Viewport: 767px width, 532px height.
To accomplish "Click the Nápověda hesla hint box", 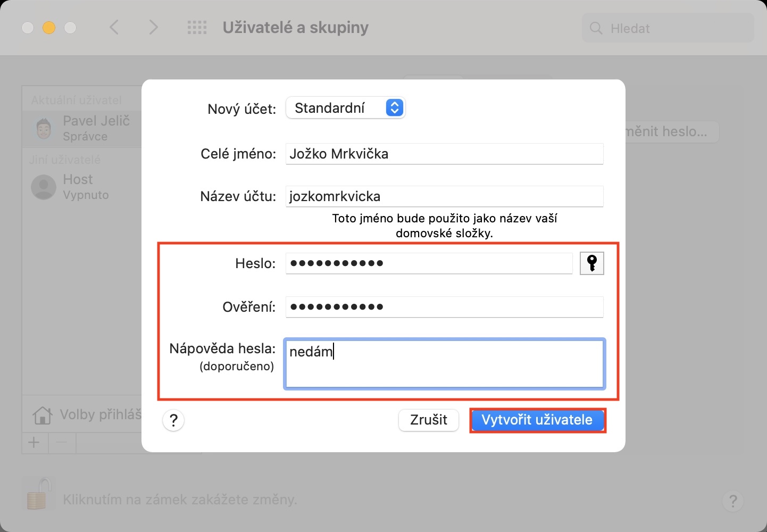I will (x=444, y=364).
